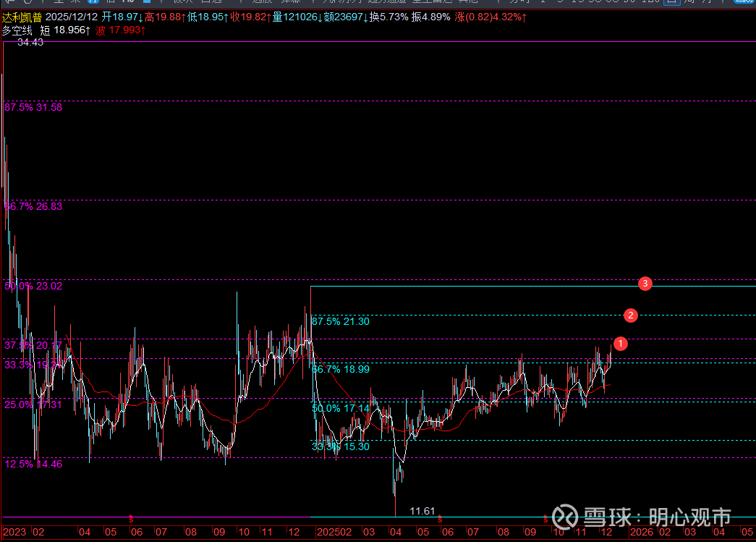The height and width of the screenshot is (542, 756).
Task: Click the 202502 label on time axis
Action: point(334,532)
